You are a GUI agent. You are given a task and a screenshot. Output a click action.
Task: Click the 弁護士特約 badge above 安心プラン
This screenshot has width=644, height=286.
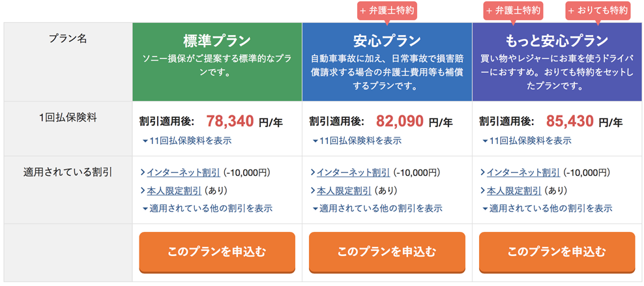[x=387, y=11]
